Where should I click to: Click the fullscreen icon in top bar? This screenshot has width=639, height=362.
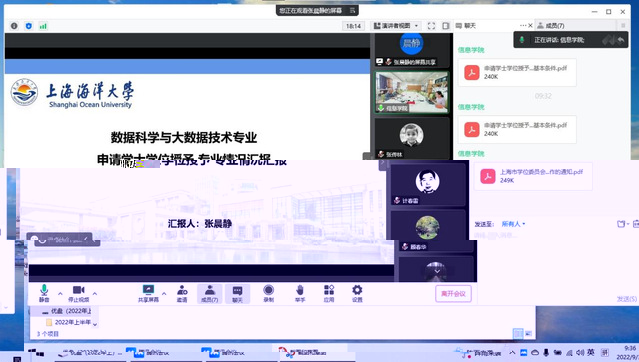(431, 26)
